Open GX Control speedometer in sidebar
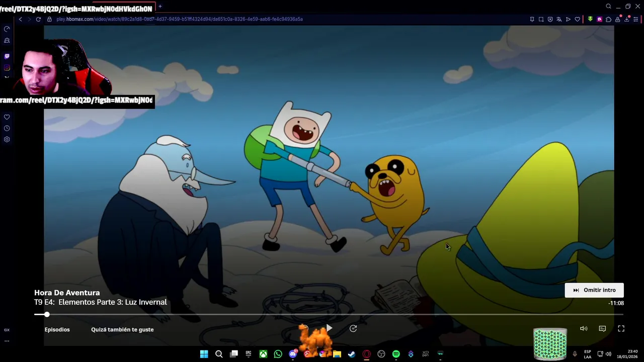This screenshot has height=362, width=644. point(7,29)
